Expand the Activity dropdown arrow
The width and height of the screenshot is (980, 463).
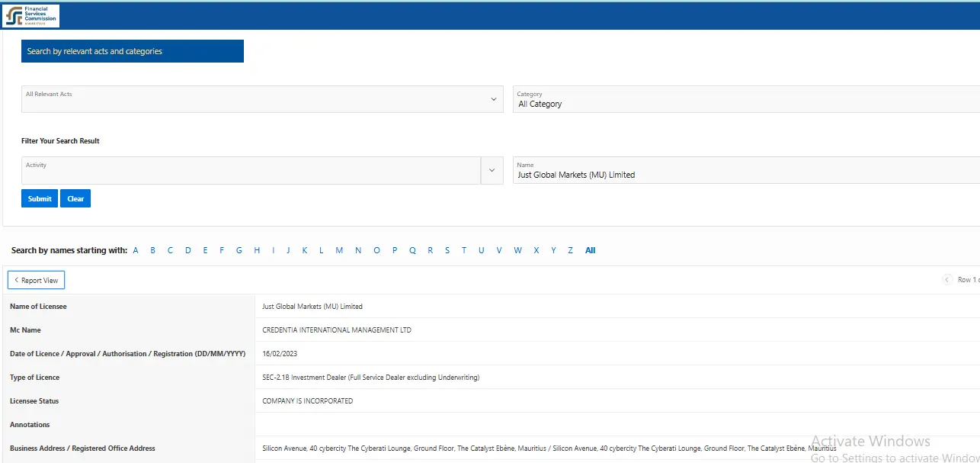[x=492, y=170]
